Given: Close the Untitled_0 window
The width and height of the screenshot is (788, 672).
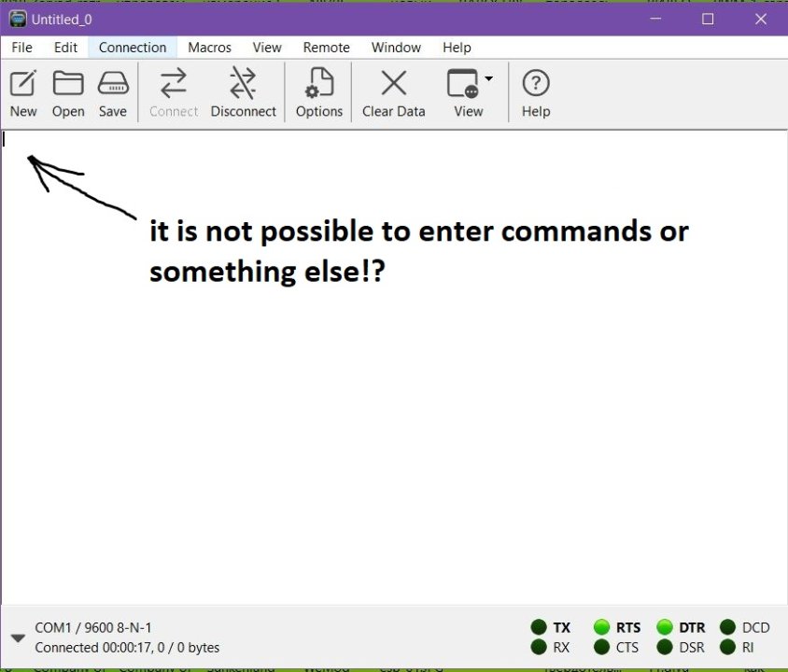Looking at the screenshot, I should [x=761, y=19].
